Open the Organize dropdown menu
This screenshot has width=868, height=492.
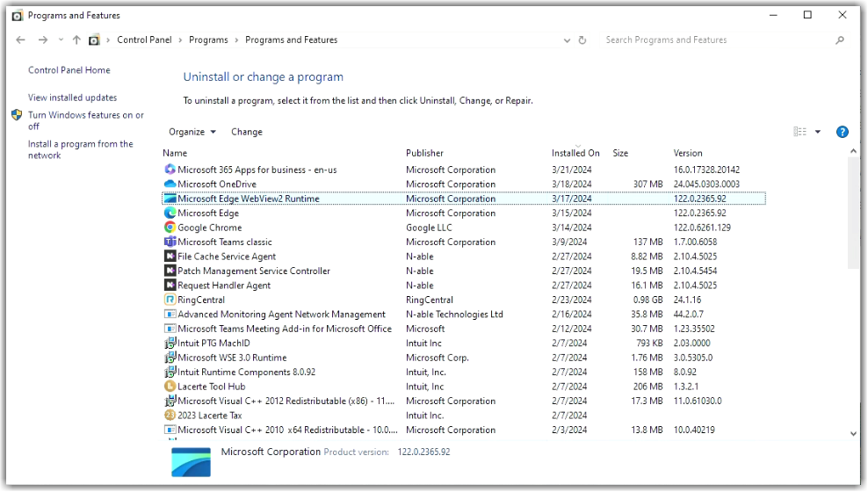(x=192, y=132)
